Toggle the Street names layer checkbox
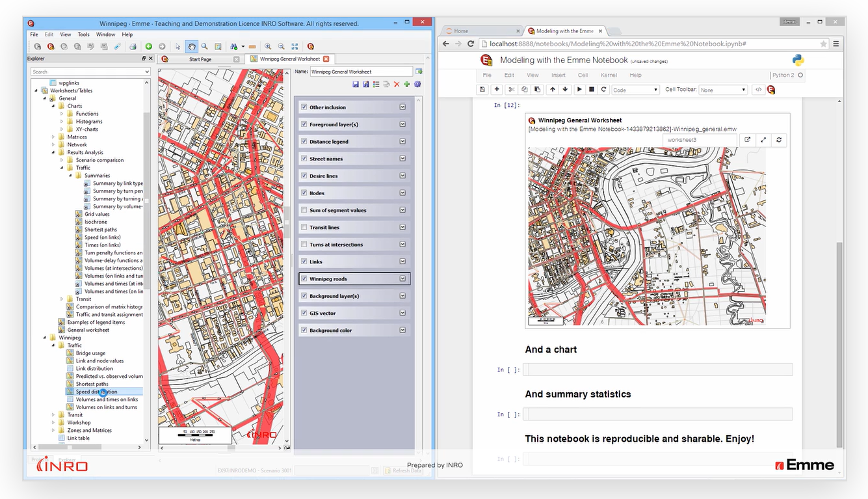 [304, 159]
